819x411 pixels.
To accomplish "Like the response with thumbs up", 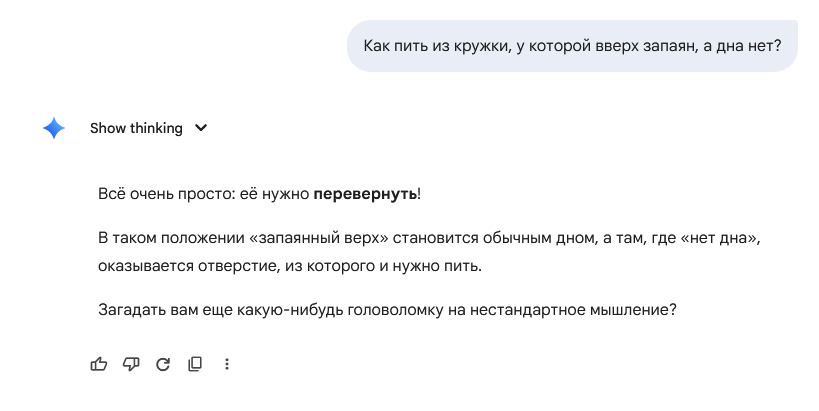I will [x=99, y=364].
